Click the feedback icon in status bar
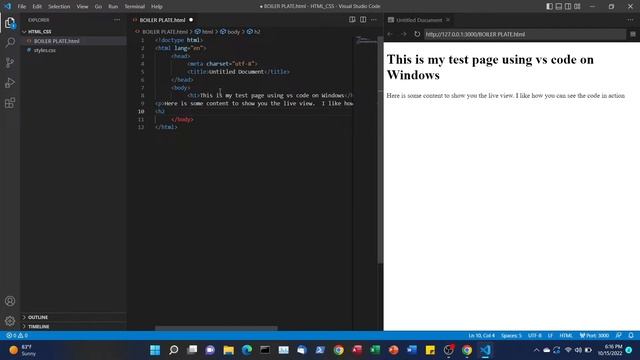This screenshot has height=360, width=640. click(x=619, y=336)
